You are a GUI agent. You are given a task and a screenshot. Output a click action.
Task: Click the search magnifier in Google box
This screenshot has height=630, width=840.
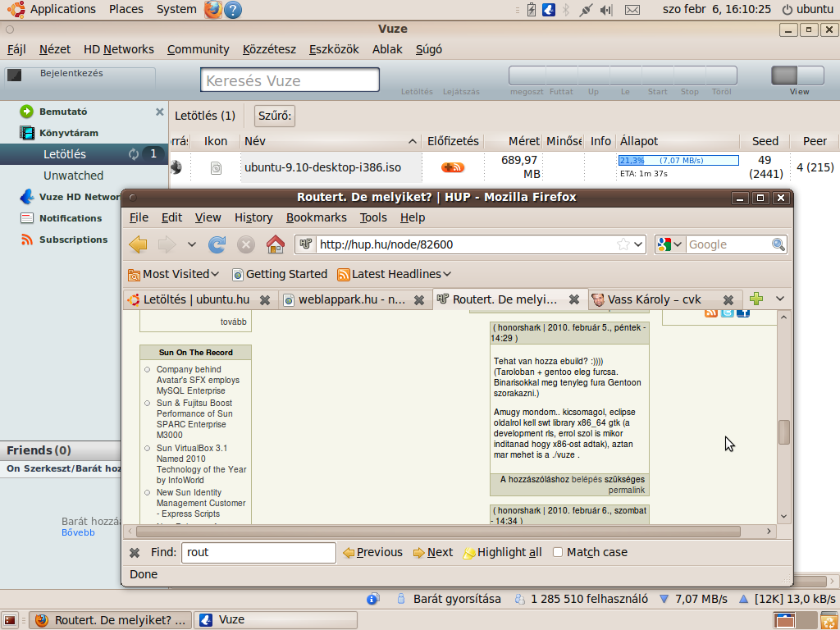coord(778,244)
